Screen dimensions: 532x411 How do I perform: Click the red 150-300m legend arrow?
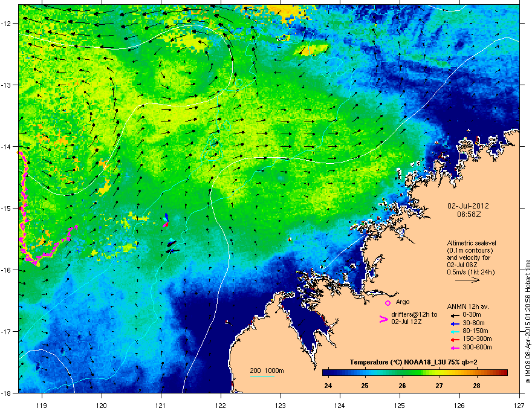pos(455,340)
